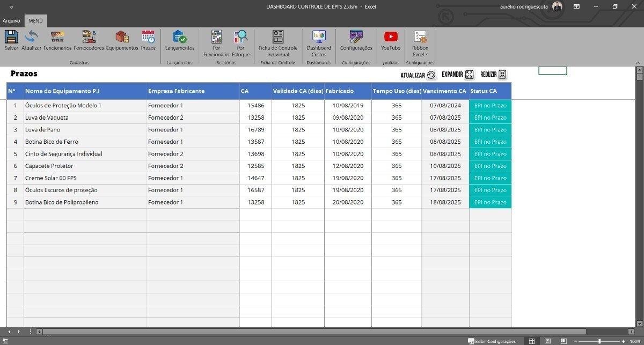Open the Dashboard Custos icon
This screenshot has height=345, width=644.
[x=319, y=37]
